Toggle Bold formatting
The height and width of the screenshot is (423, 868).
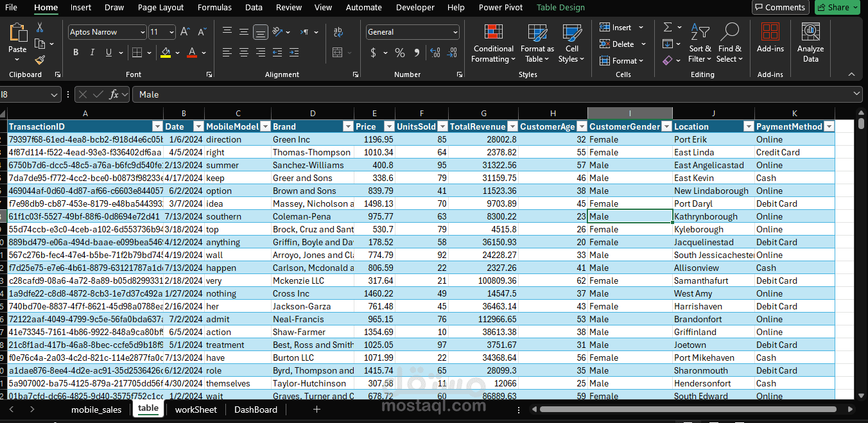[76, 53]
